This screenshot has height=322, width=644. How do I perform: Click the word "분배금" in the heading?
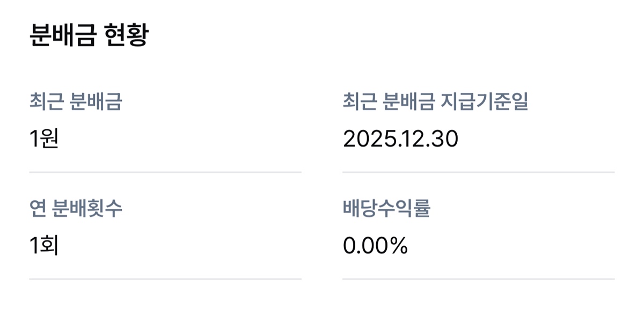(x=63, y=35)
